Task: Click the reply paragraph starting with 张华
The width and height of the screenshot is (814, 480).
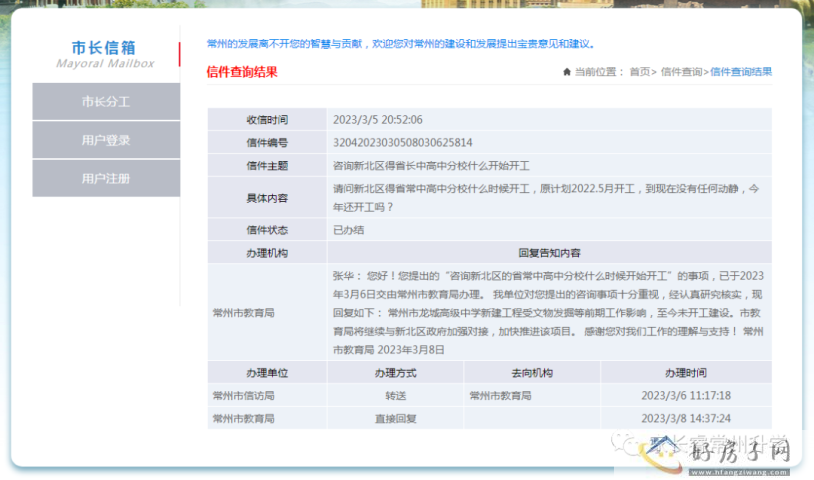Action: pyautogui.click(x=548, y=313)
